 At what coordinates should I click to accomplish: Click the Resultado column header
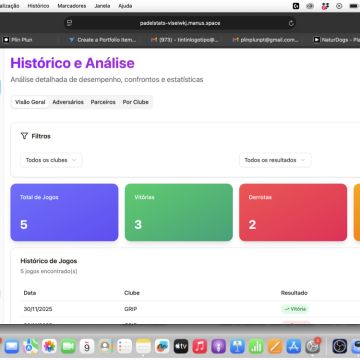coord(294,293)
